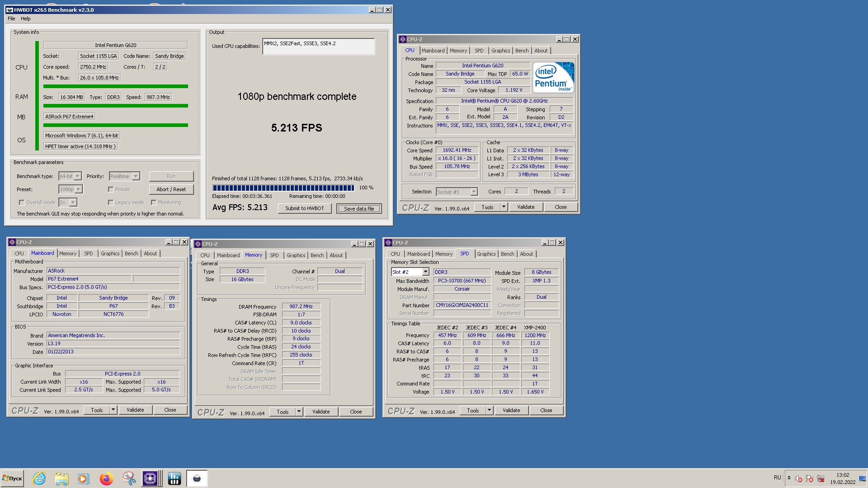Click the Abort / Reset button
This screenshot has height=488, width=868.
coord(171,189)
